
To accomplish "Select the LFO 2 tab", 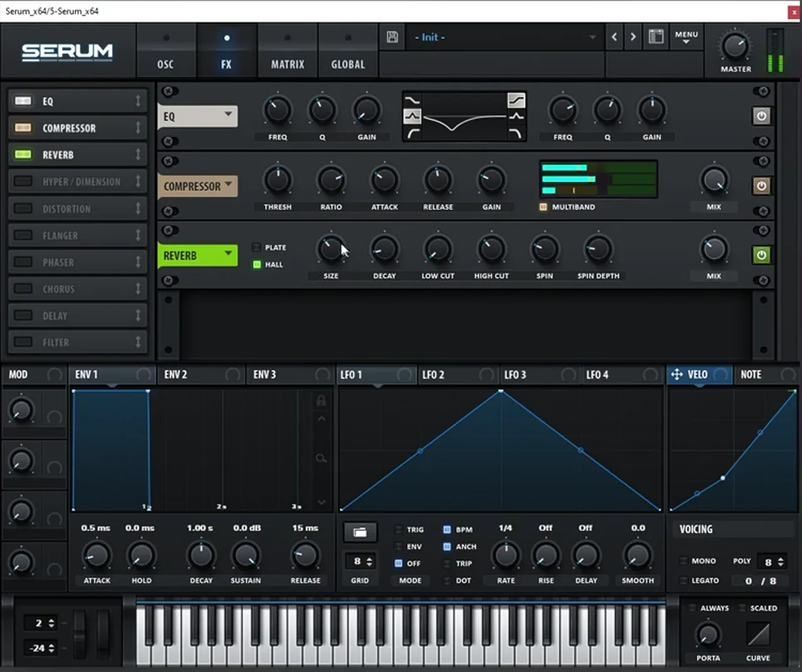I will coord(458,374).
